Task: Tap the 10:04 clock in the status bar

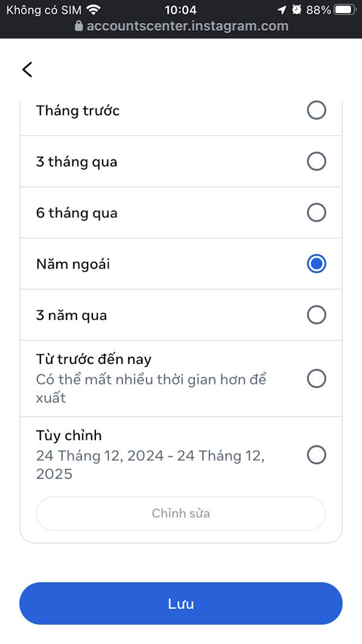Action: click(x=180, y=9)
